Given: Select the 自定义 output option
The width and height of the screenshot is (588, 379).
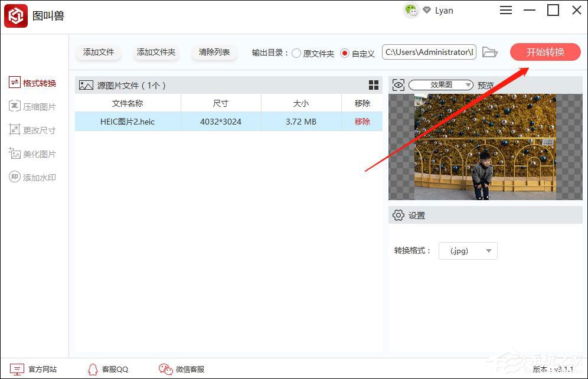Looking at the screenshot, I should pyautogui.click(x=344, y=52).
